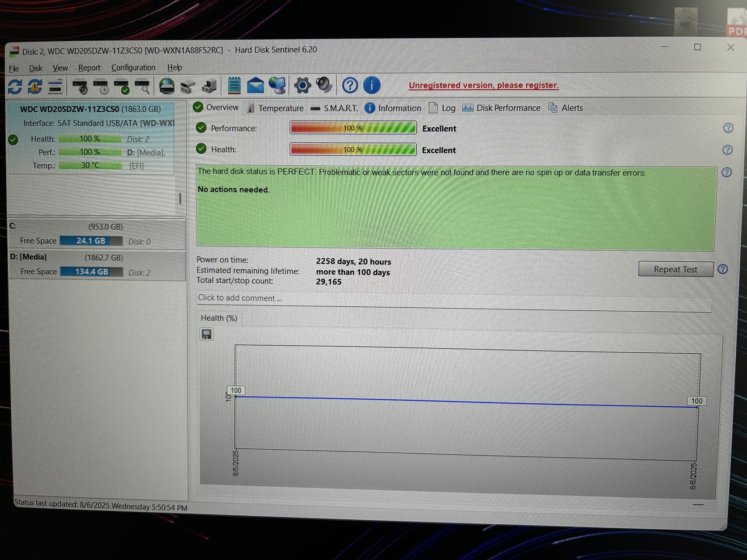Viewport: 747px width, 560px height.
Task: Click the disk with clock toolbar icon
Action: 101,87
